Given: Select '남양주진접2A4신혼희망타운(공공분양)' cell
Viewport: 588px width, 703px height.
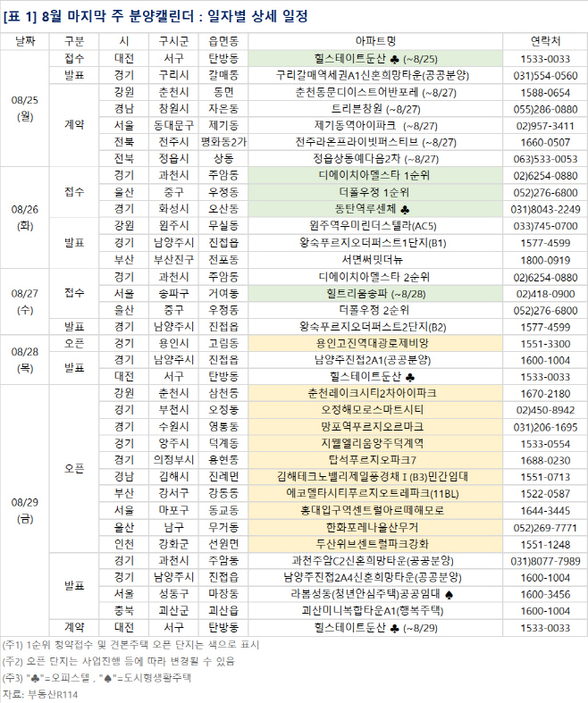Looking at the screenshot, I should pos(375,577).
